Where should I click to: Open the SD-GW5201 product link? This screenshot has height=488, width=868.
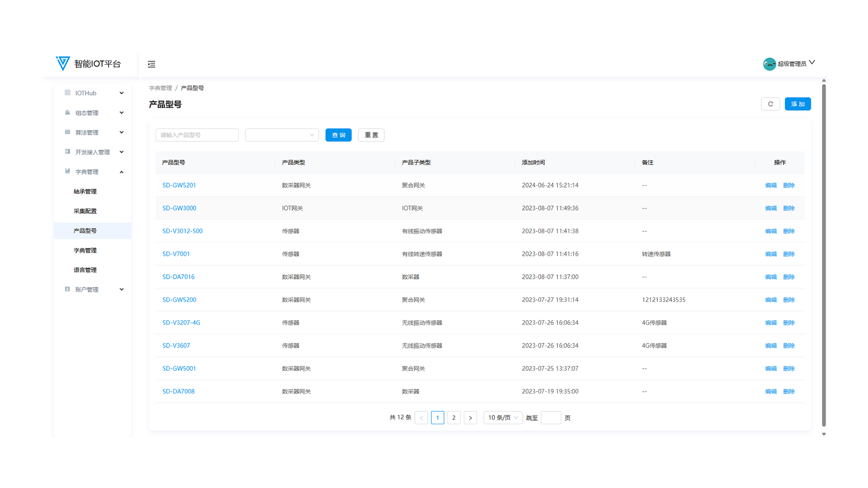point(179,185)
